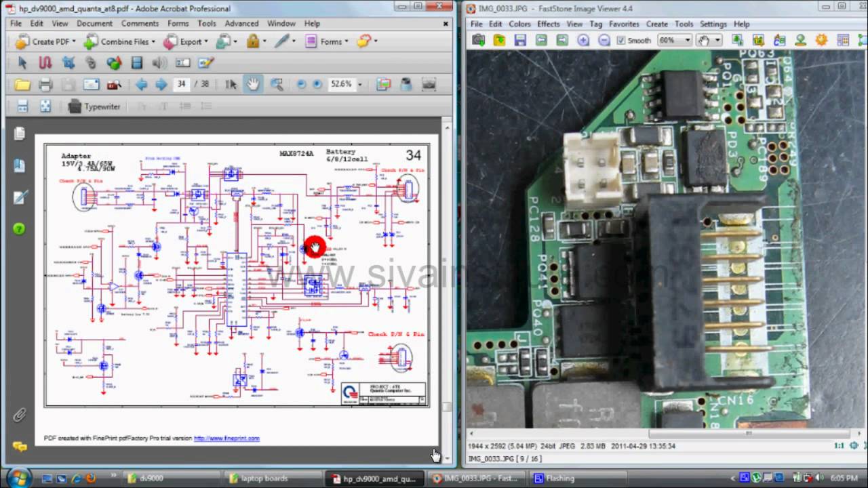Go to previous page with blue left arrow

142,85
